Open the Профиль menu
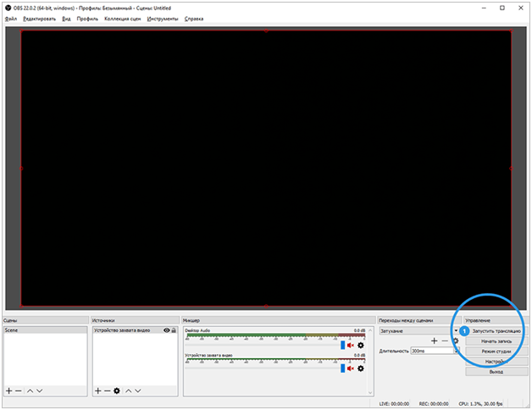This screenshot has height=410, width=532. tap(87, 19)
